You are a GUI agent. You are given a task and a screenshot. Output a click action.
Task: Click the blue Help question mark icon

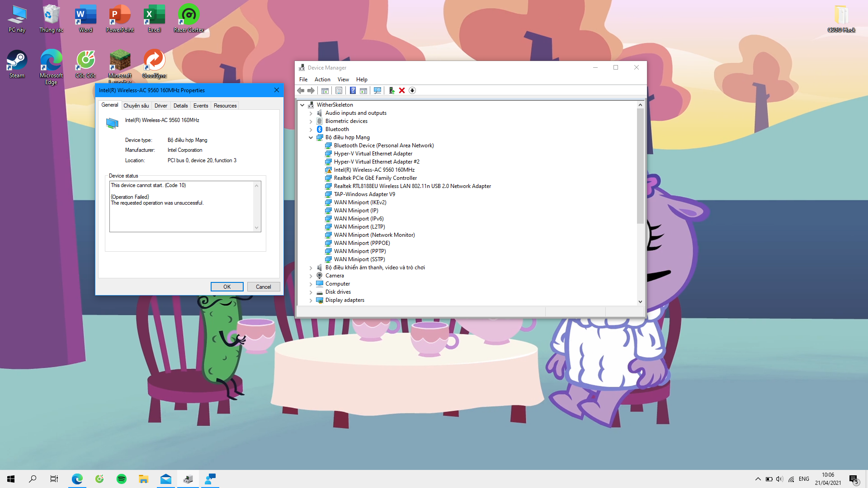(x=353, y=90)
